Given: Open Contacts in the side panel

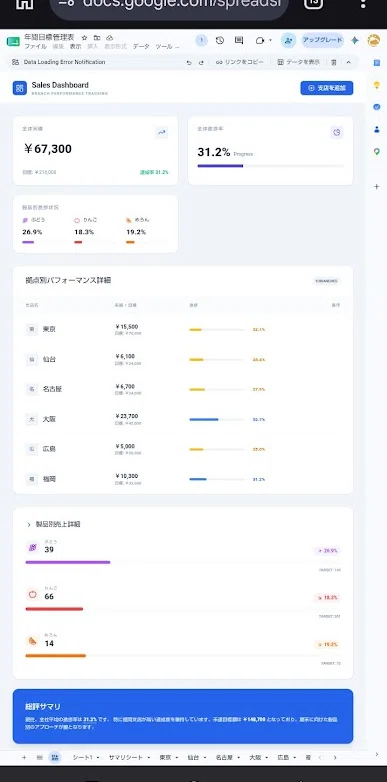Looking at the screenshot, I should [x=377, y=129].
